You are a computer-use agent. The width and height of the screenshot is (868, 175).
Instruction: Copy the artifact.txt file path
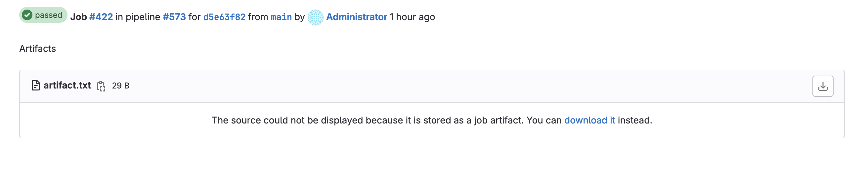101,86
